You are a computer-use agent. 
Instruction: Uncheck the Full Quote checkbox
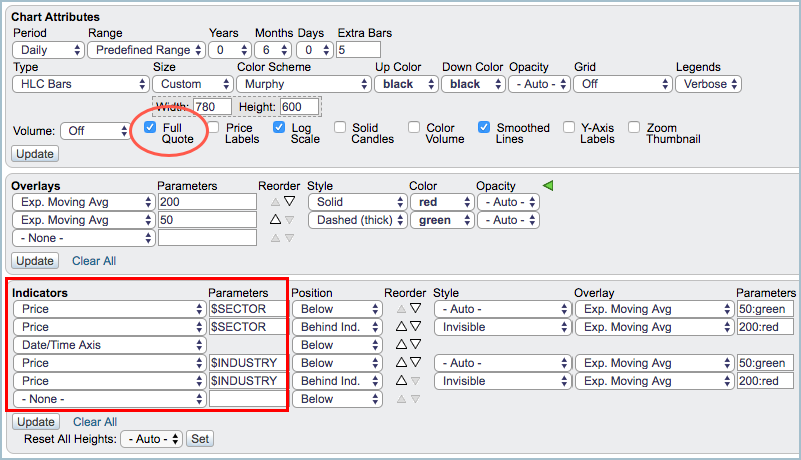(x=149, y=128)
